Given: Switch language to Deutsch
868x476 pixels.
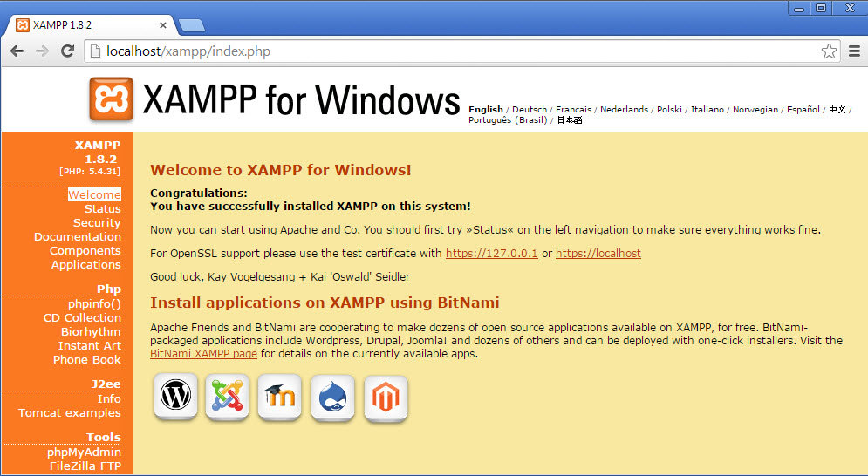Looking at the screenshot, I should (530, 110).
